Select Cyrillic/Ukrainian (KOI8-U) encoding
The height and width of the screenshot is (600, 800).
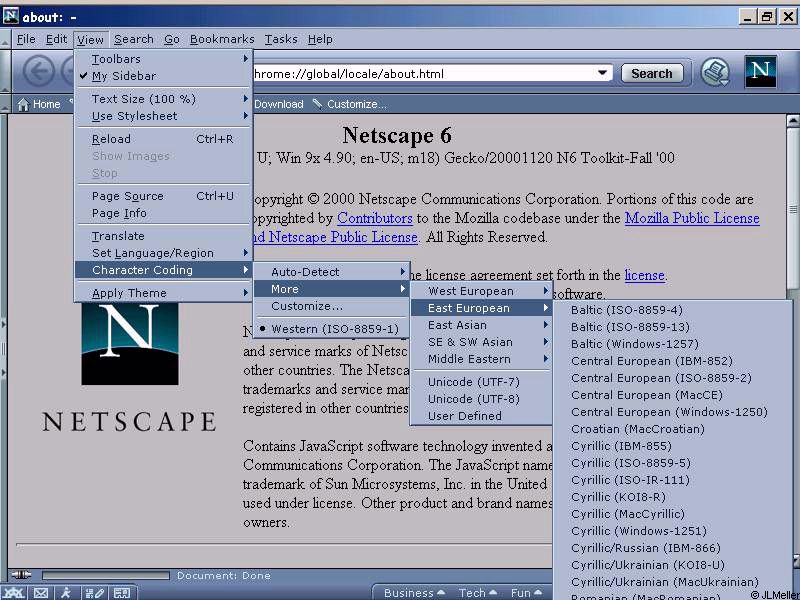tap(673, 565)
